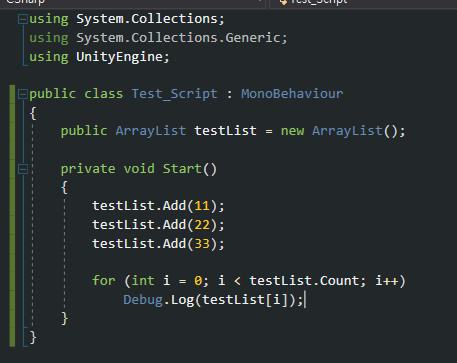The image size is (457, 363).
Task: Click the number 22 in Add call
Action: tap(202, 225)
